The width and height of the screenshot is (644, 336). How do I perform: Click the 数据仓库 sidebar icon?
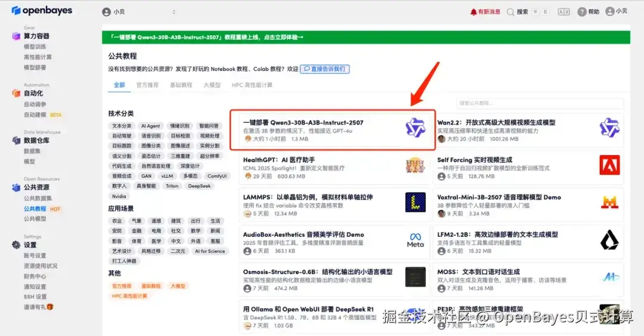pyautogui.click(x=16, y=141)
